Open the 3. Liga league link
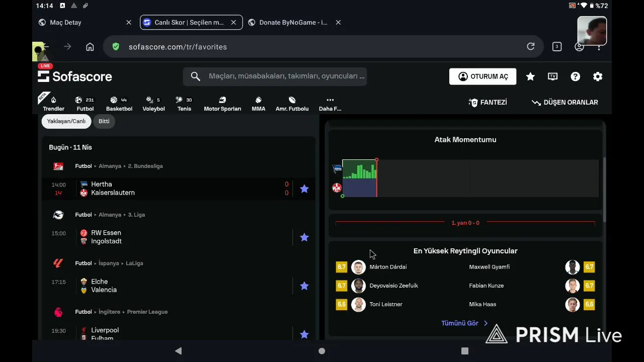Image resolution: width=644 pixels, height=362 pixels. [x=136, y=215]
